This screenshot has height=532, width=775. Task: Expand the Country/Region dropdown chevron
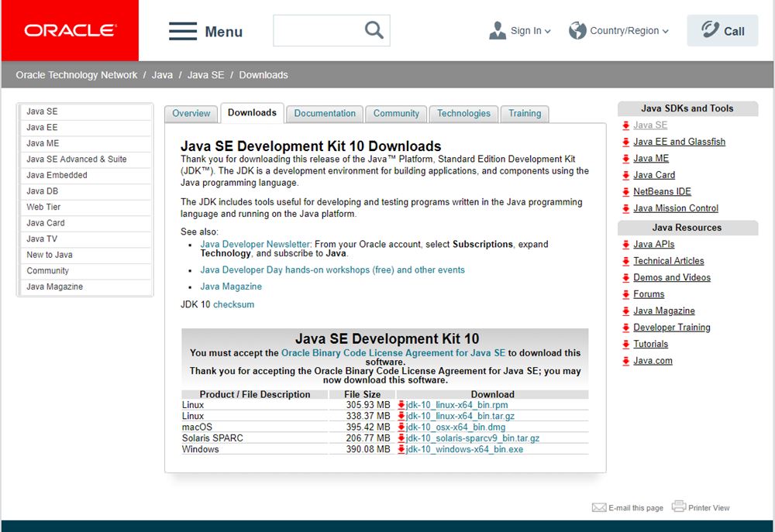tap(665, 31)
